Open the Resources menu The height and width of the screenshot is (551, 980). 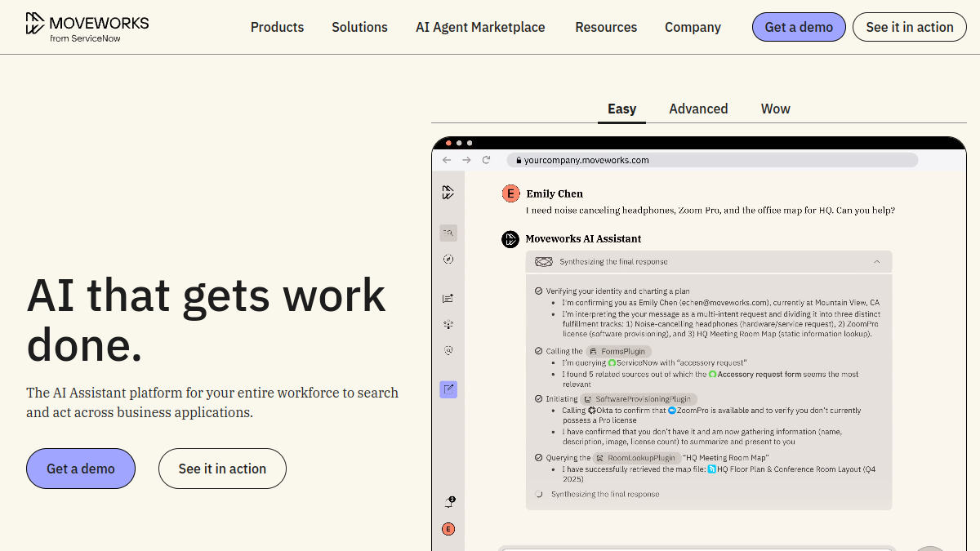tap(606, 27)
